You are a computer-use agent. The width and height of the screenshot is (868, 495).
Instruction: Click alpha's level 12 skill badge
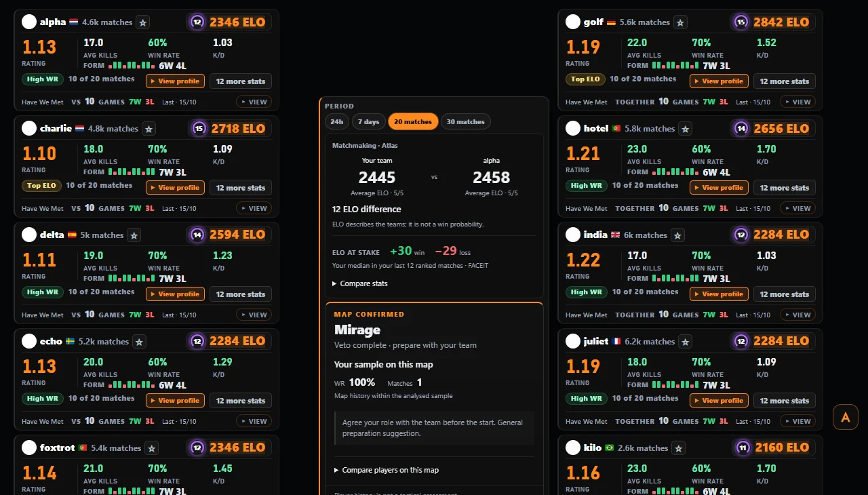[x=197, y=22]
